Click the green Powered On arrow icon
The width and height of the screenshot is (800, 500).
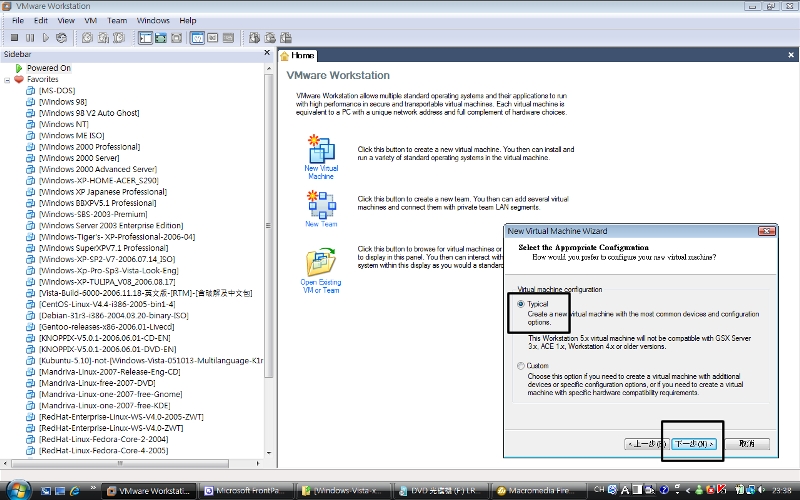point(19,68)
